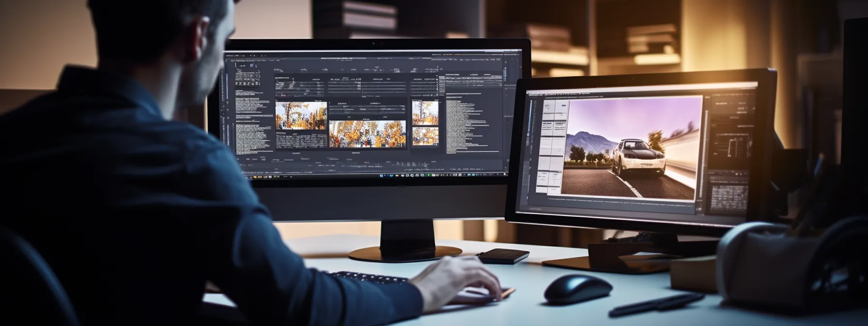The image size is (868, 326).
Task: Click the blue icon at taskbar center
Action: pos(382,175)
